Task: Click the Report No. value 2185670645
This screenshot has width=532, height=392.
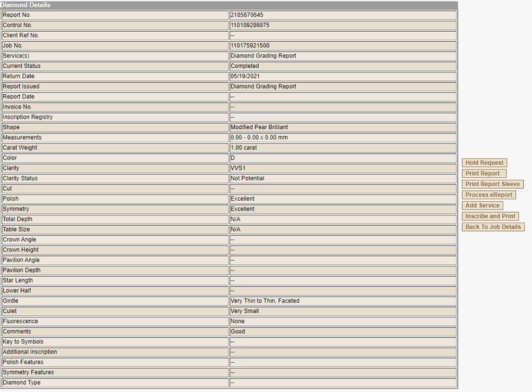Action: click(x=247, y=15)
